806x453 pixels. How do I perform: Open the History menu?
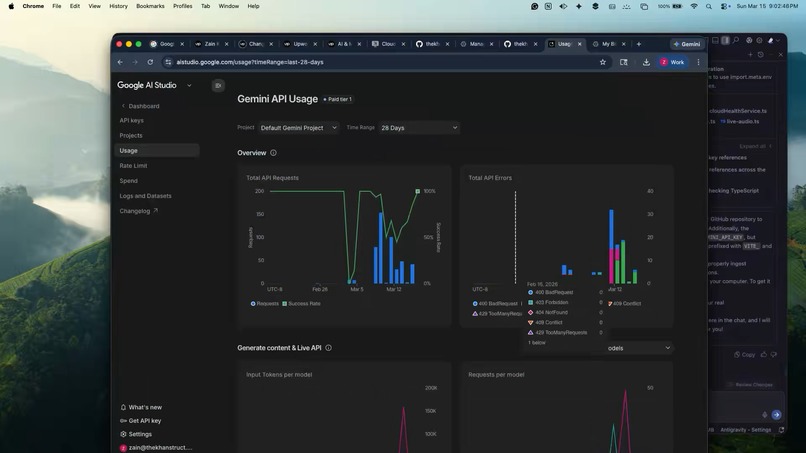[x=118, y=6]
